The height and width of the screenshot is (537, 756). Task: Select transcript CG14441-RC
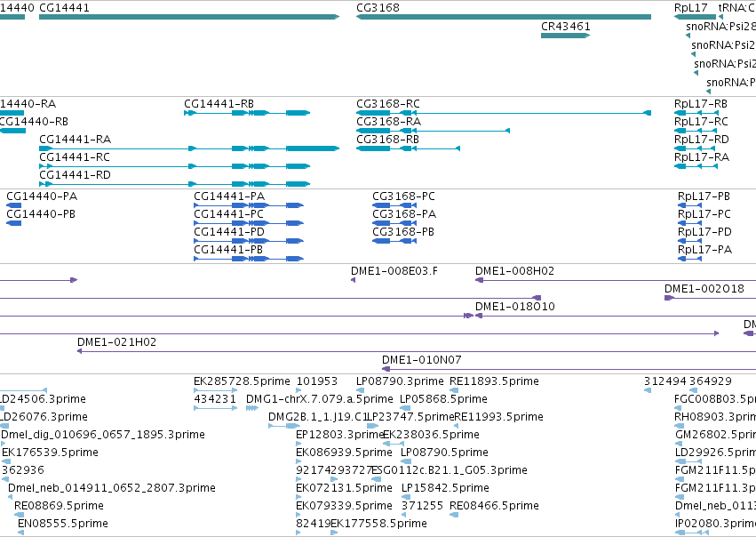point(174,166)
